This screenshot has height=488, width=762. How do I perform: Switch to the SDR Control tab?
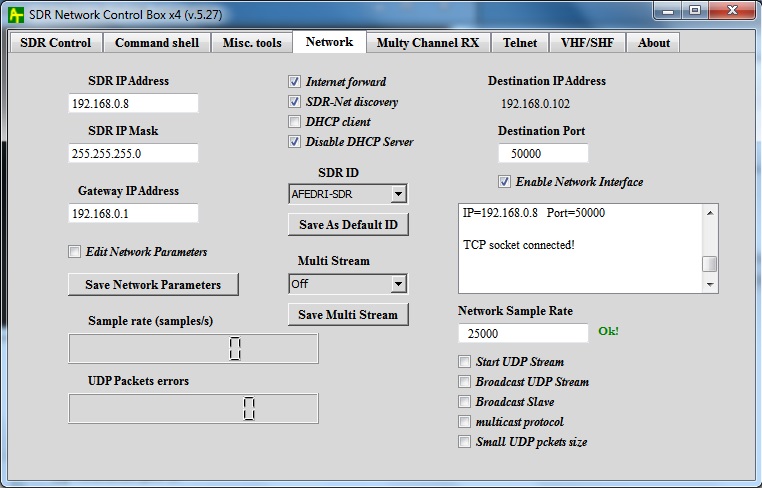point(55,43)
